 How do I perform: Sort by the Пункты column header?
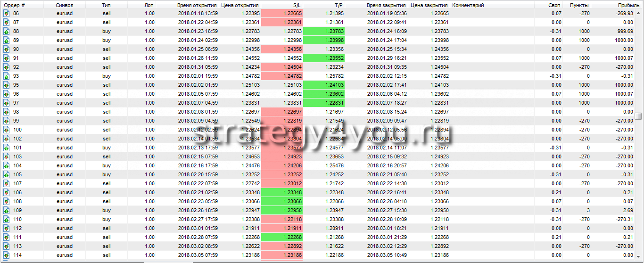[x=579, y=5]
